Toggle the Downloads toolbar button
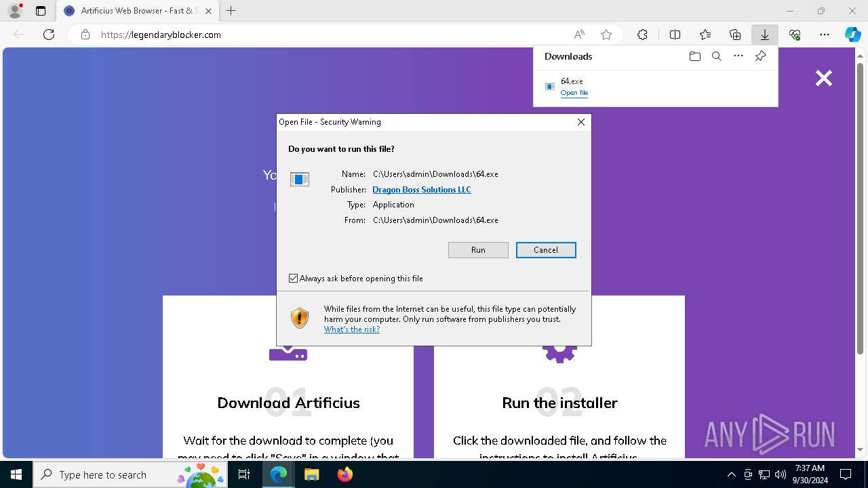 pos(764,35)
